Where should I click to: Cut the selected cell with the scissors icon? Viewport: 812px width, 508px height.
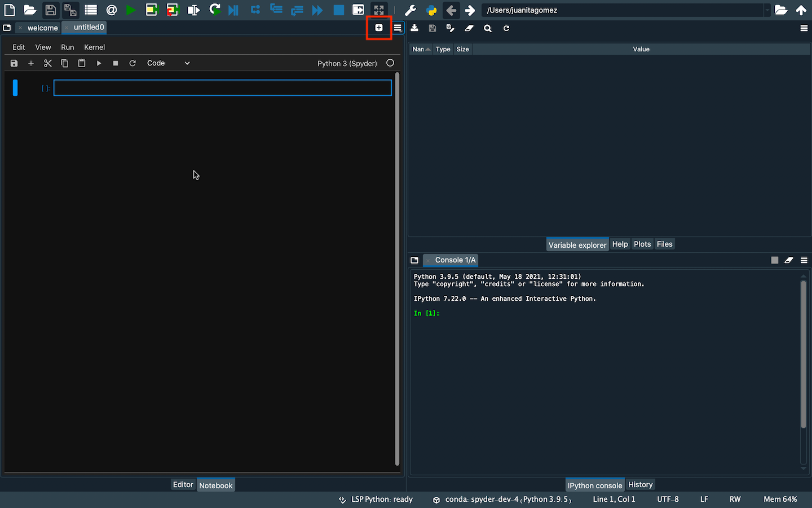48,63
